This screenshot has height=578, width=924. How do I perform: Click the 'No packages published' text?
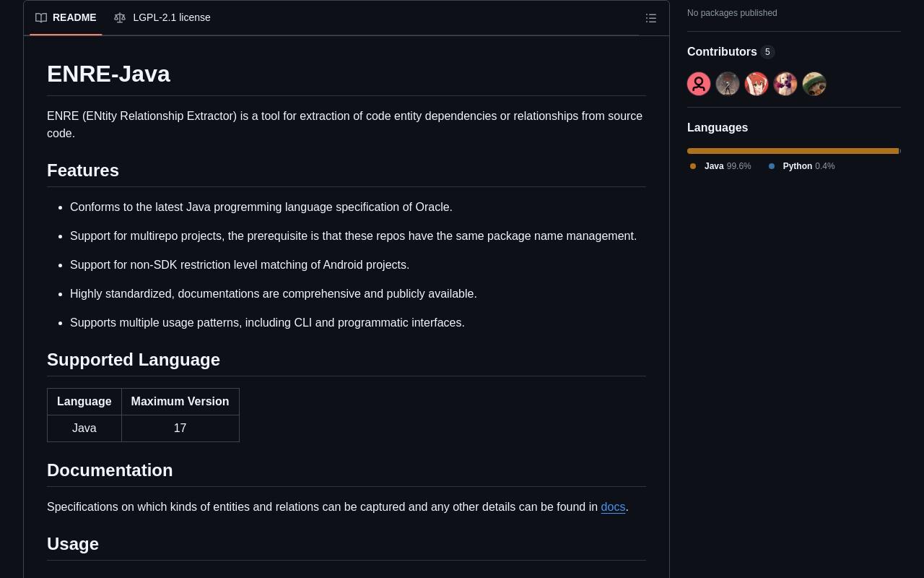(x=732, y=13)
